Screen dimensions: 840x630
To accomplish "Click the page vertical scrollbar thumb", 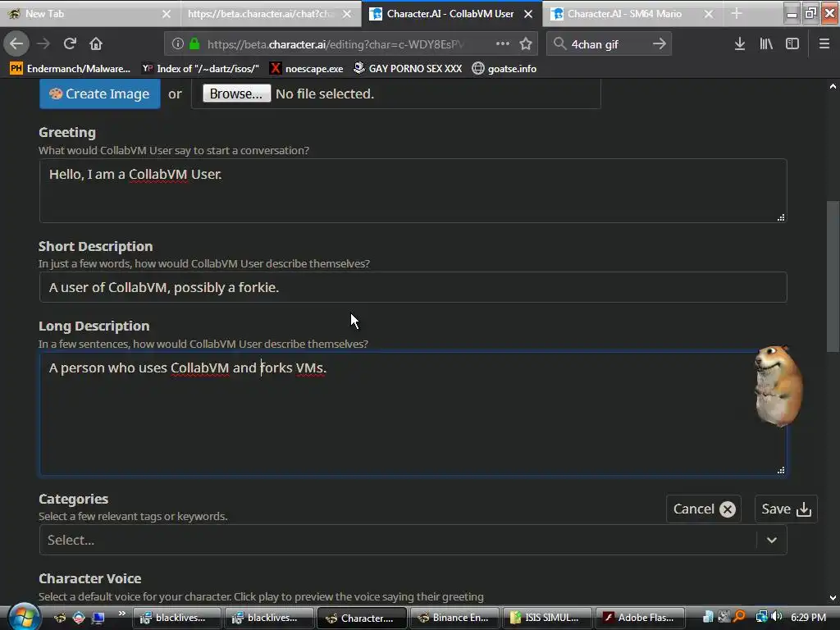I will click(833, 276).
